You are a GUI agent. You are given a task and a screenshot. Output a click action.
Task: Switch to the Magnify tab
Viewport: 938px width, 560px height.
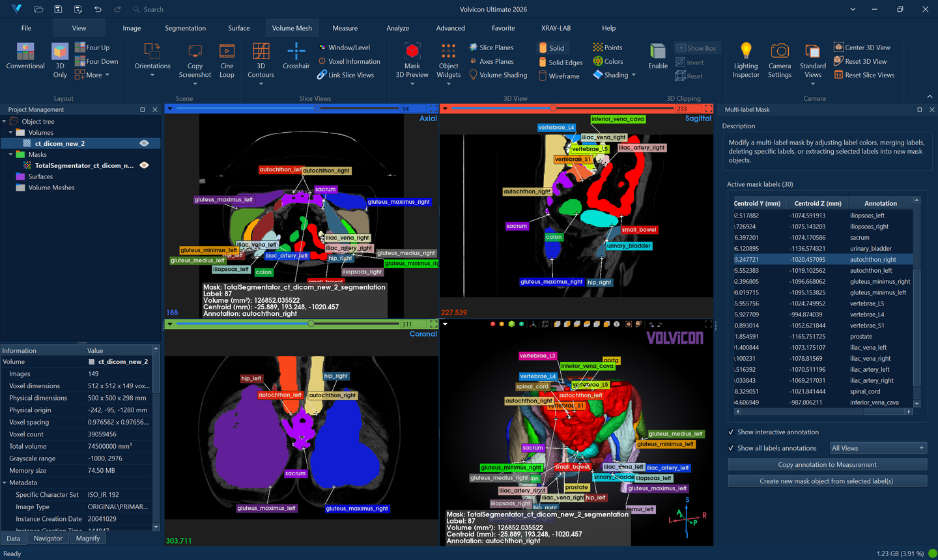coord(88,539)
